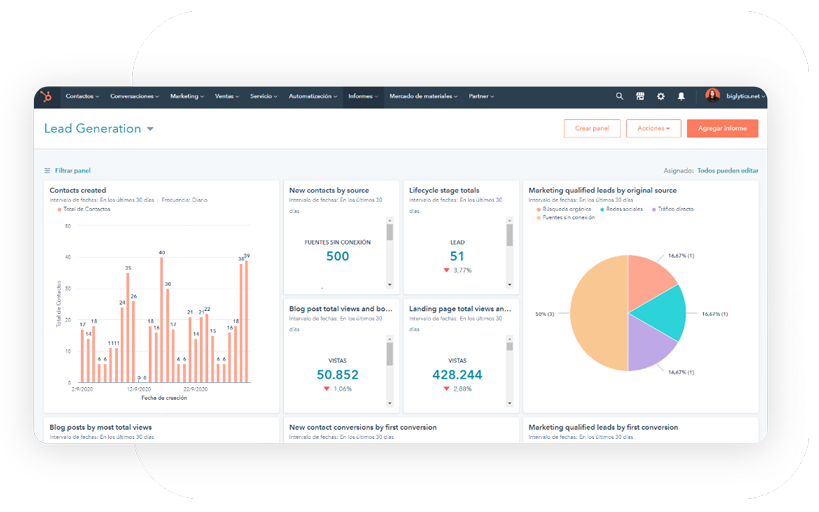The width and height of the screenshot is (819, 512).
Task: Open the Contactos menu
Action: tap(82, 97)
